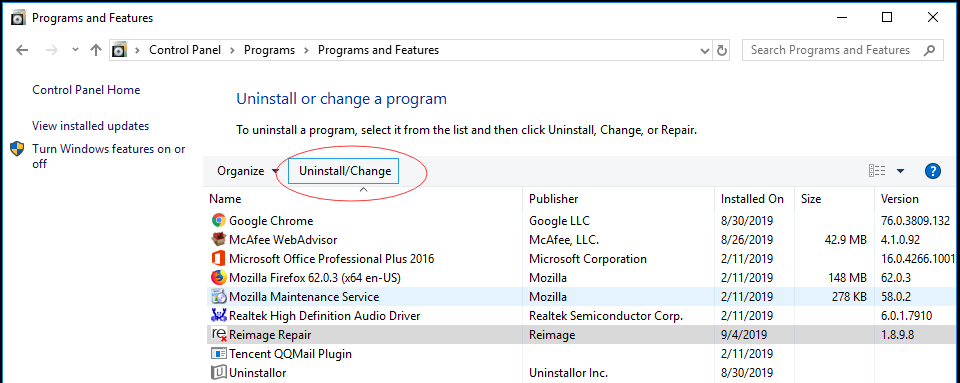960x383 pixels.
Task: Click Realtek Semiconductor Corp. publisher cell
Action: [606, 316]
